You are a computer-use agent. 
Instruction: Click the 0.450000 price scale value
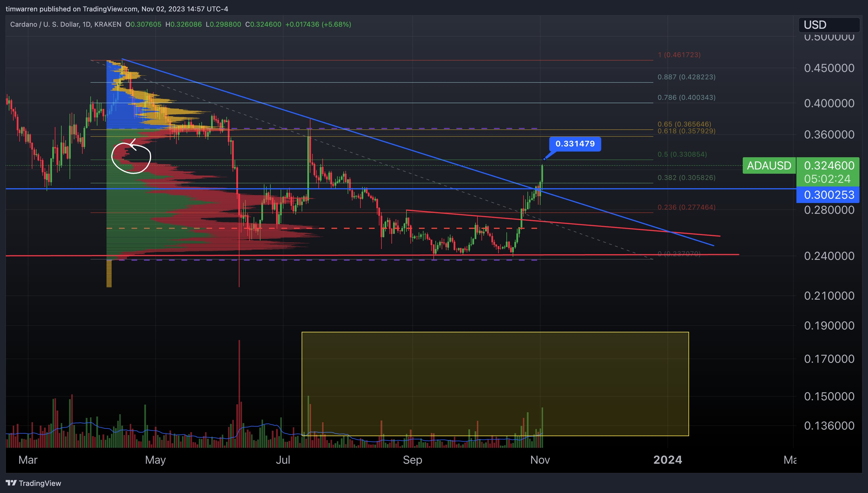pyautogui.click(x=829, y=68)
